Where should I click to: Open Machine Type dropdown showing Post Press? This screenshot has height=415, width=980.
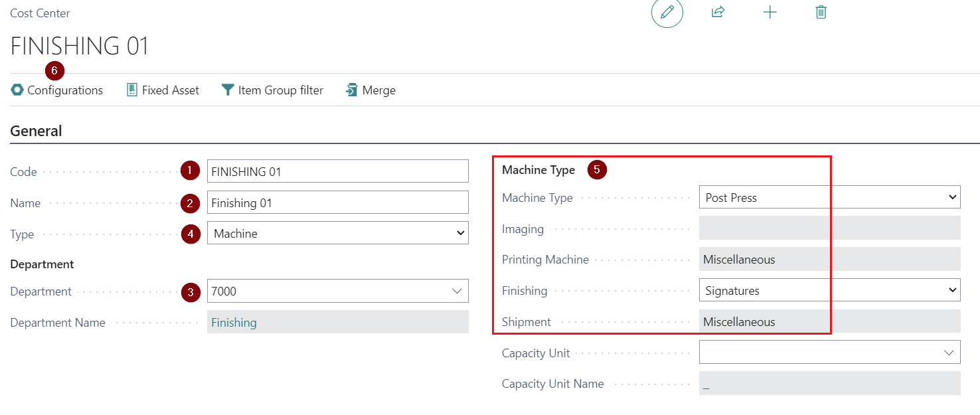tap(830, 197)
